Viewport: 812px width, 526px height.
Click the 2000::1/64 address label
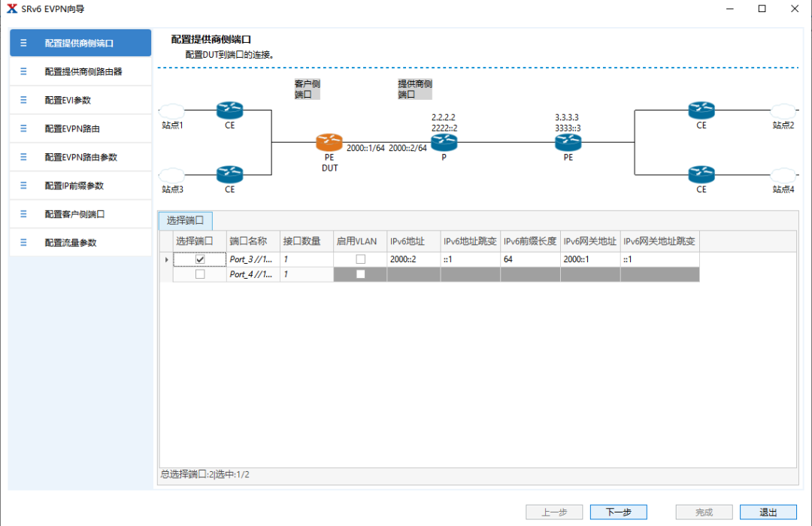(365, 148)
